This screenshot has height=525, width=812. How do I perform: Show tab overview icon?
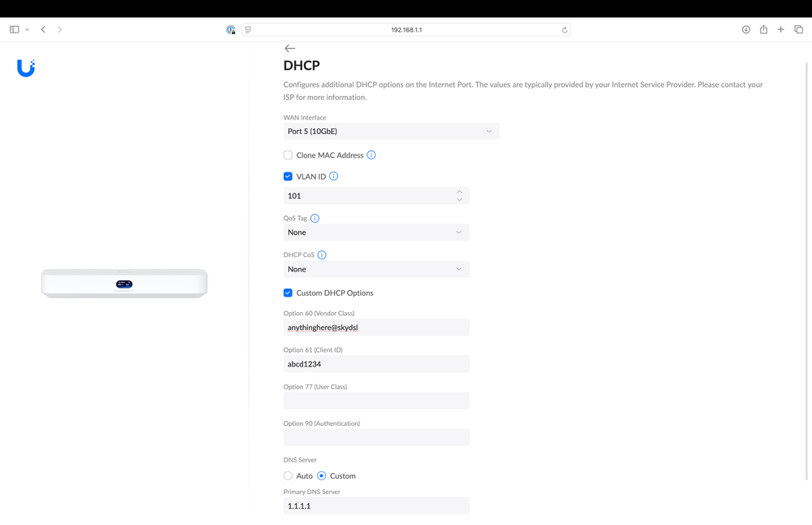click(x=798, y=29)
